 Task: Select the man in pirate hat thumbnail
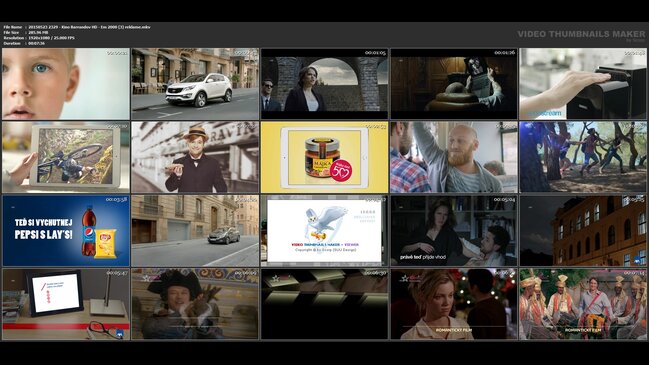(x=195, y=304)
